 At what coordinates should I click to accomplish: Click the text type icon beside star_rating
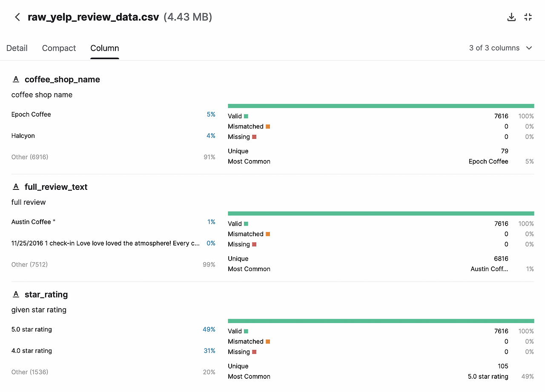coord(16,294)
